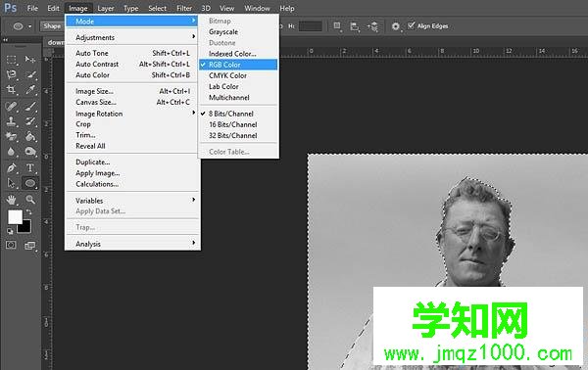This screenshot has height=370, width=588.
Task: Select the Blur tool
Action: click(x=11, y=152)
